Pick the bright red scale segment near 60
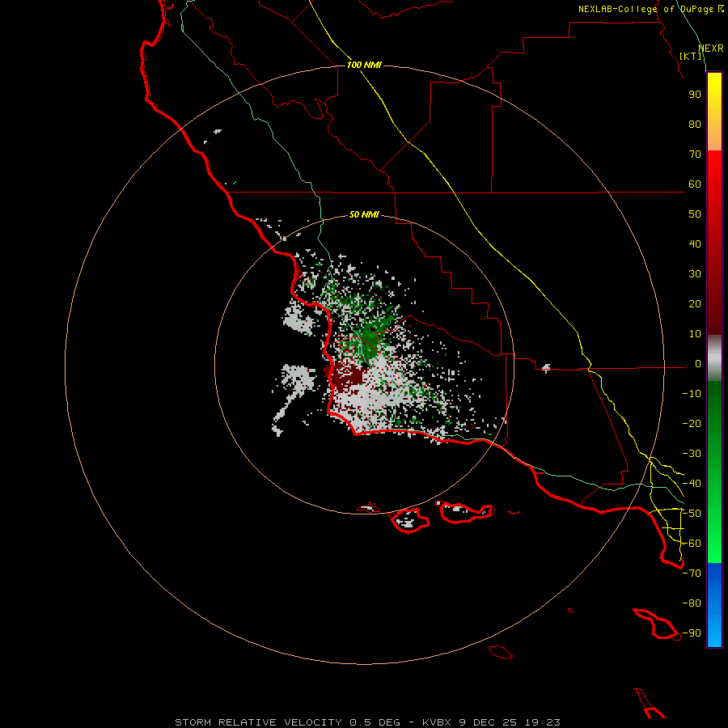 (x=714, y=179)
